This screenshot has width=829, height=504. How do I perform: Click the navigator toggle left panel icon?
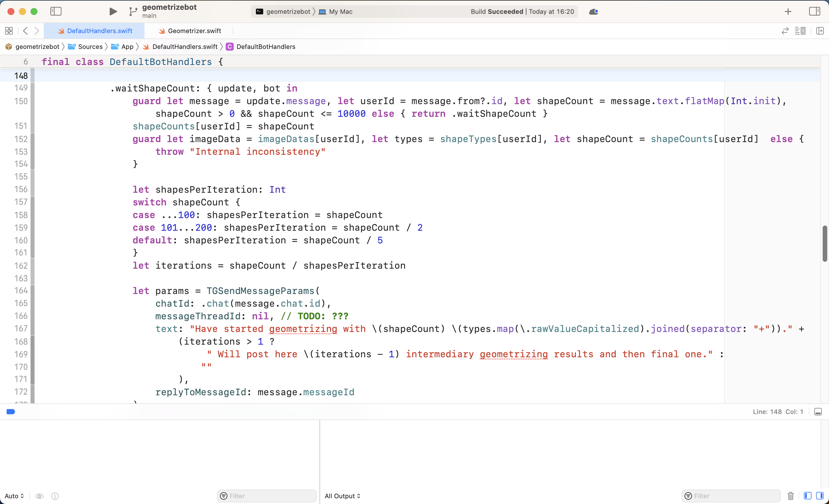tap(55, 11)
